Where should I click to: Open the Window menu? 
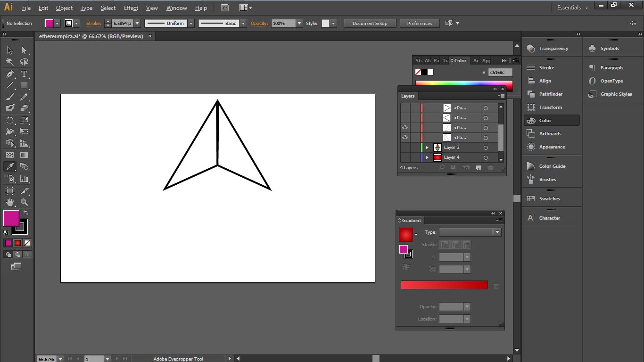click(177, 8)
